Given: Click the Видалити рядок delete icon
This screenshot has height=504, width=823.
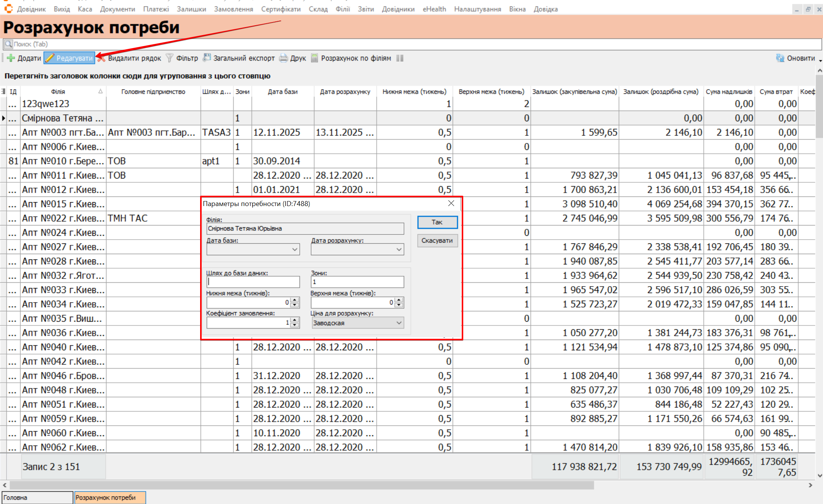Looking at the screenshot, I should (x=102, y=58).
